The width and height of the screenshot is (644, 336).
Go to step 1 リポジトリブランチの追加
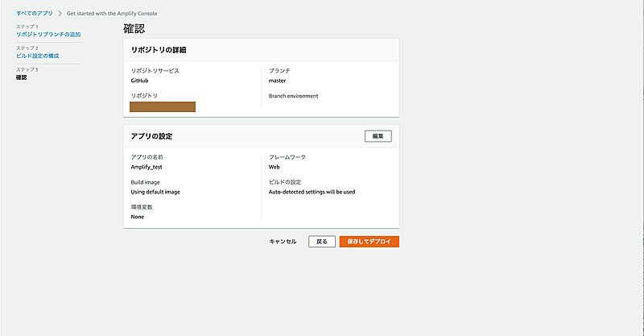[48, 34]
